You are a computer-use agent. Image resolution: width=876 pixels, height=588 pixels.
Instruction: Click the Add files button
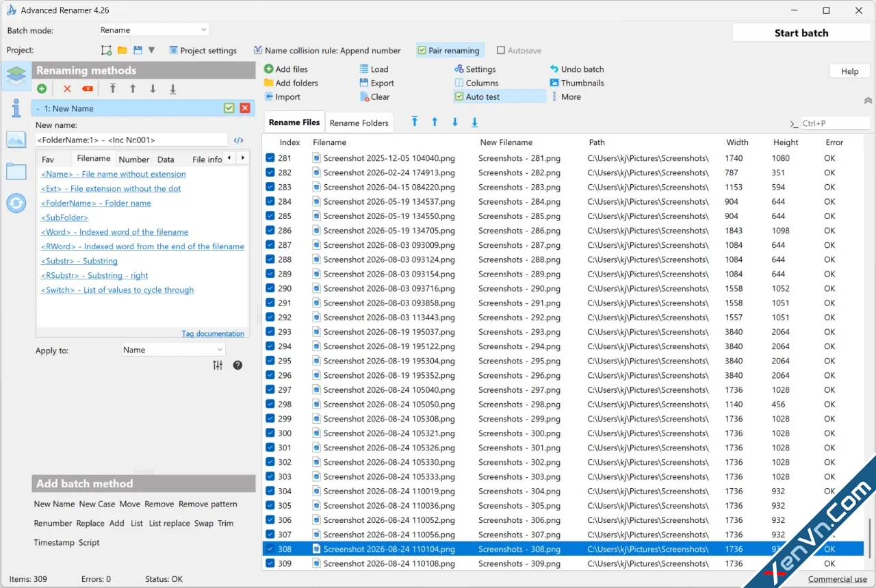click(286, 69)
